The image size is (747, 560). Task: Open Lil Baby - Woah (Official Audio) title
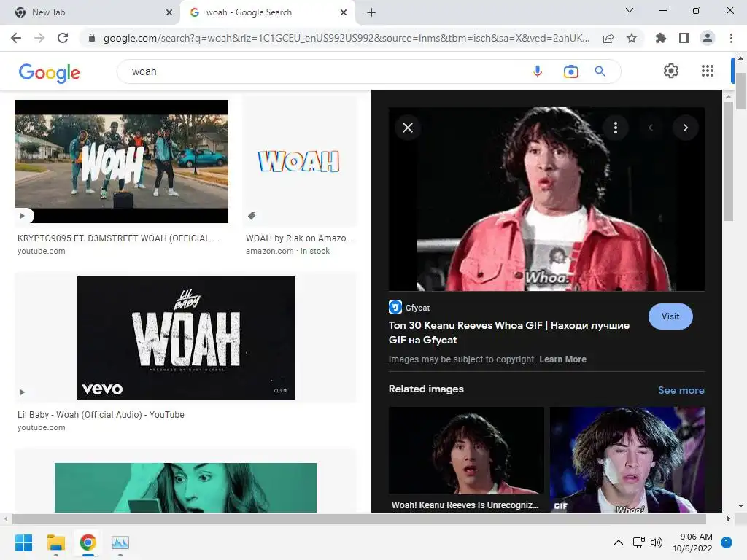tap(101, 415)
